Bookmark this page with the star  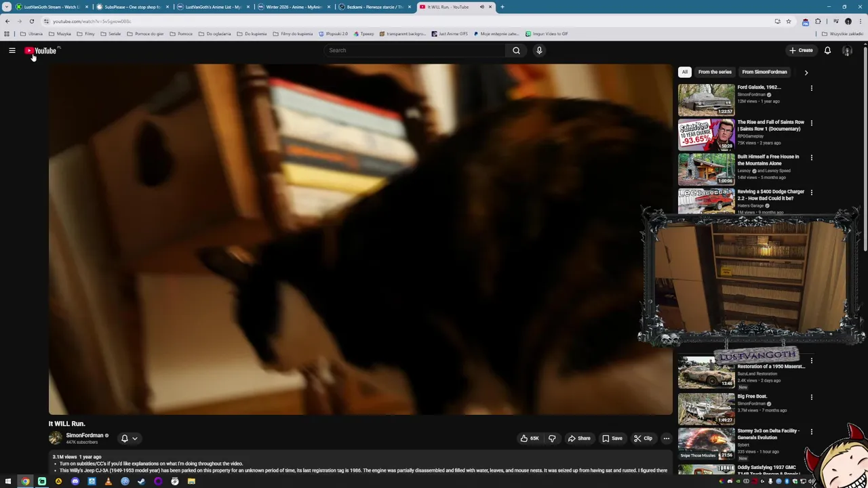pos(788,21)
